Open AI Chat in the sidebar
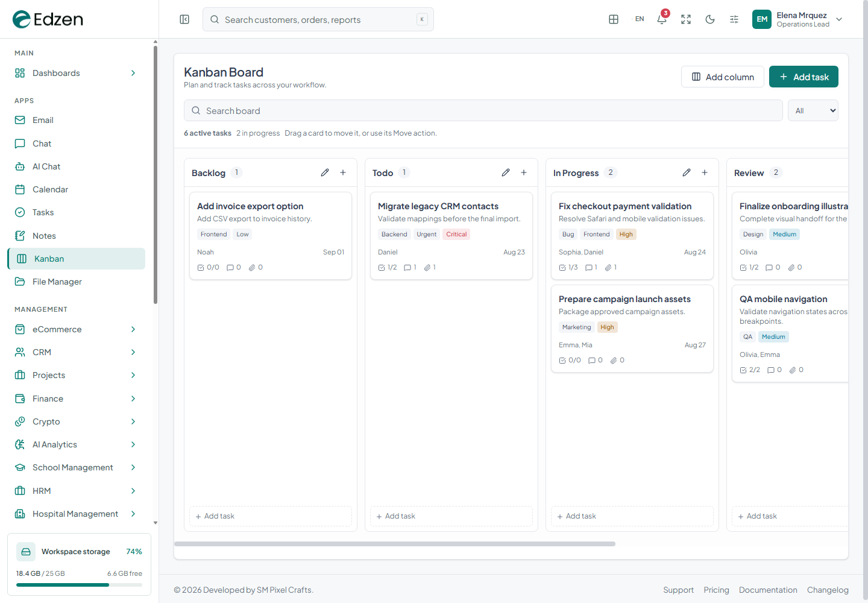868x603 pixels. (x=76, y=166)
